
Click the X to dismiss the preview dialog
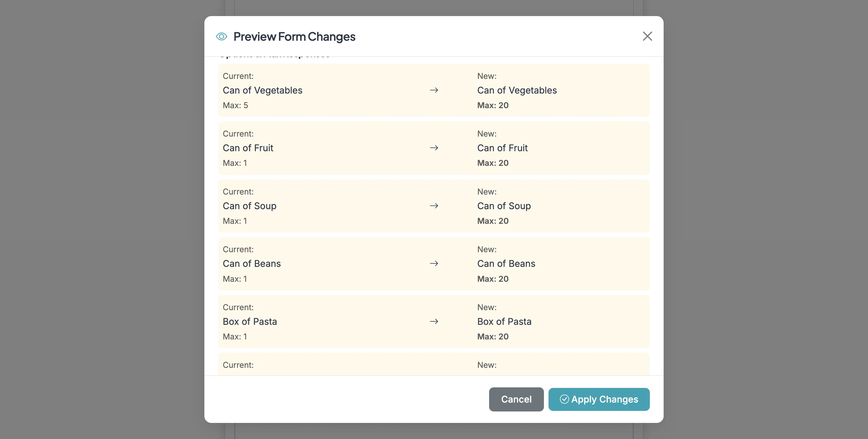coord(647,36)
